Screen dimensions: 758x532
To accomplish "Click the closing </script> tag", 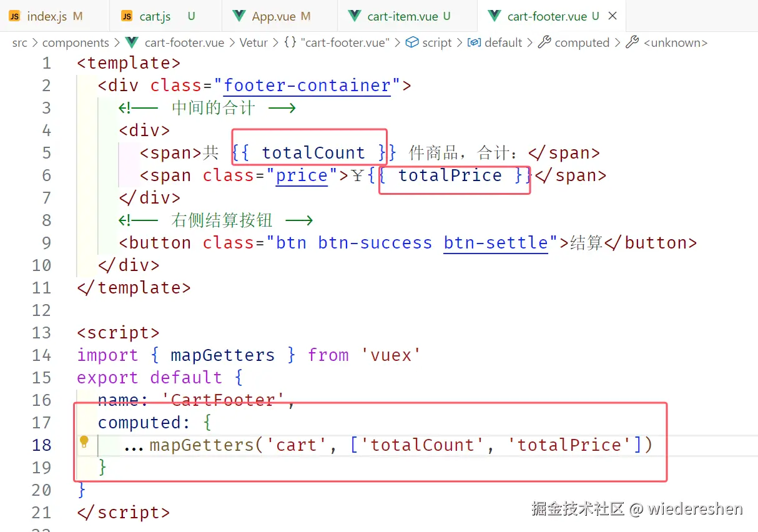I will (x=123, y=513).
